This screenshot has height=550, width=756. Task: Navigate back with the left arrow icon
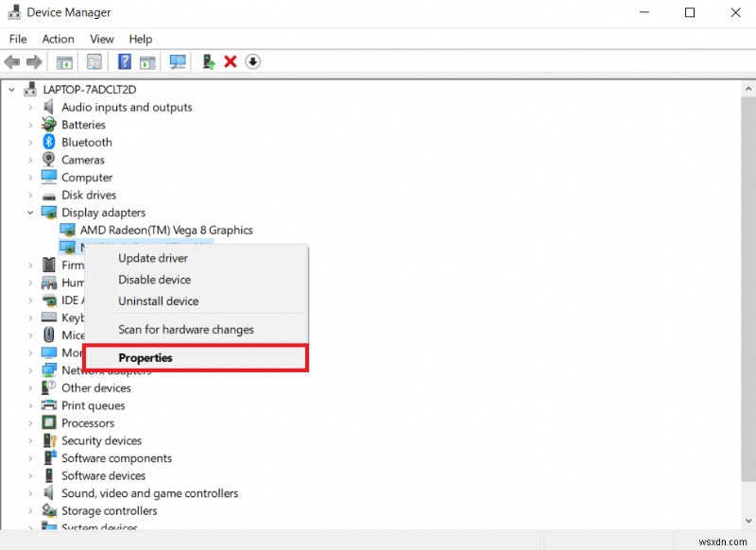(11, 61)
